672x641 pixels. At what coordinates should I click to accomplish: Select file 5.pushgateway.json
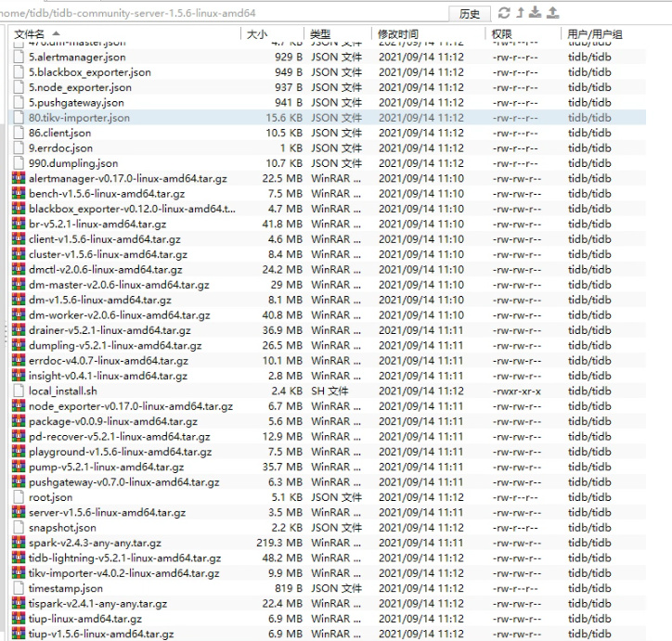(76, 103)
